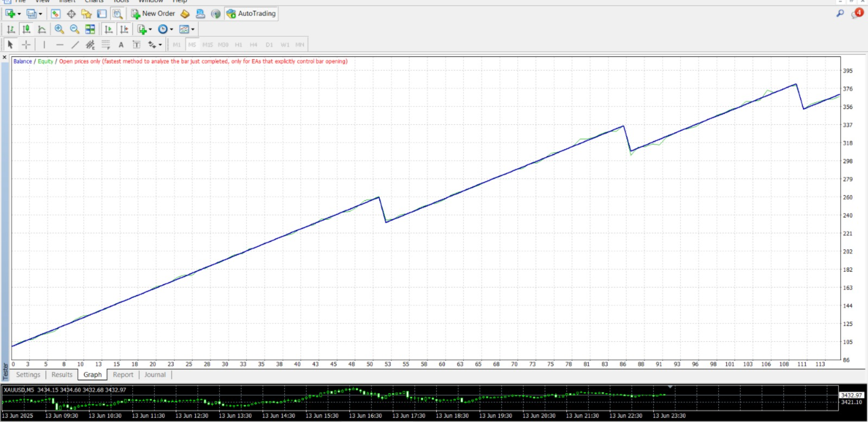Close the tester panel with X
868x422 pixels.
click(x=5, y=57)
